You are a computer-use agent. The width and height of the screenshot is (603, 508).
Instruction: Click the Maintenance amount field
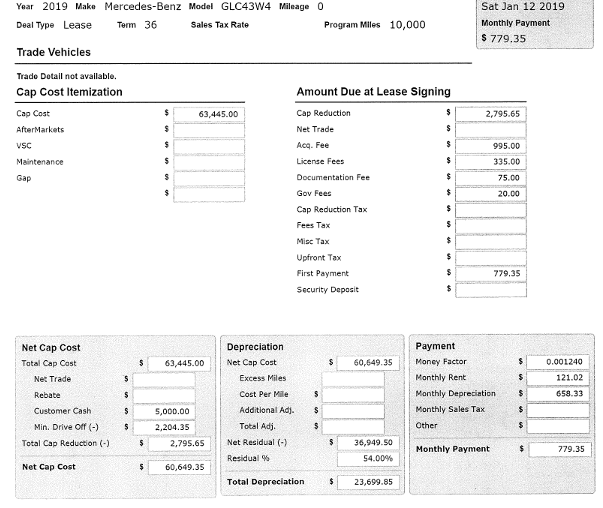[x=209, y=162]
